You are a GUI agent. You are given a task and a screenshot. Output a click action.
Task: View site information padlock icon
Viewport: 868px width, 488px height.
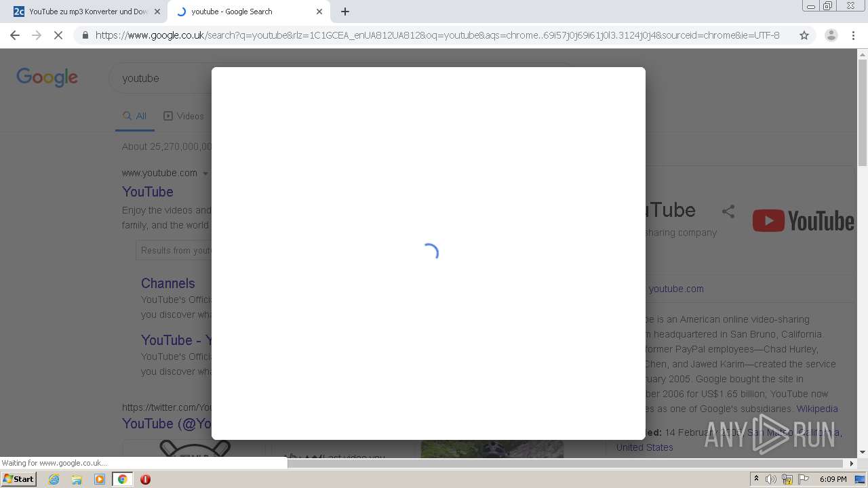85,35
